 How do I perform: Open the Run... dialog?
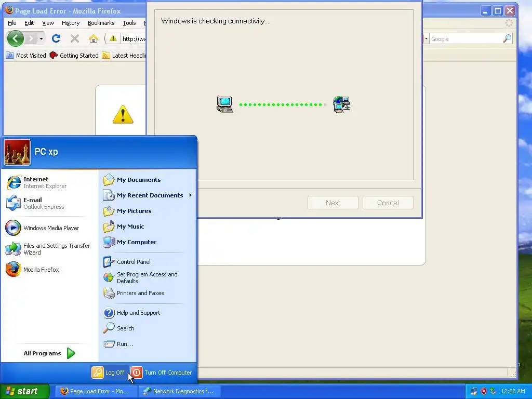click(x=148, y=344)
